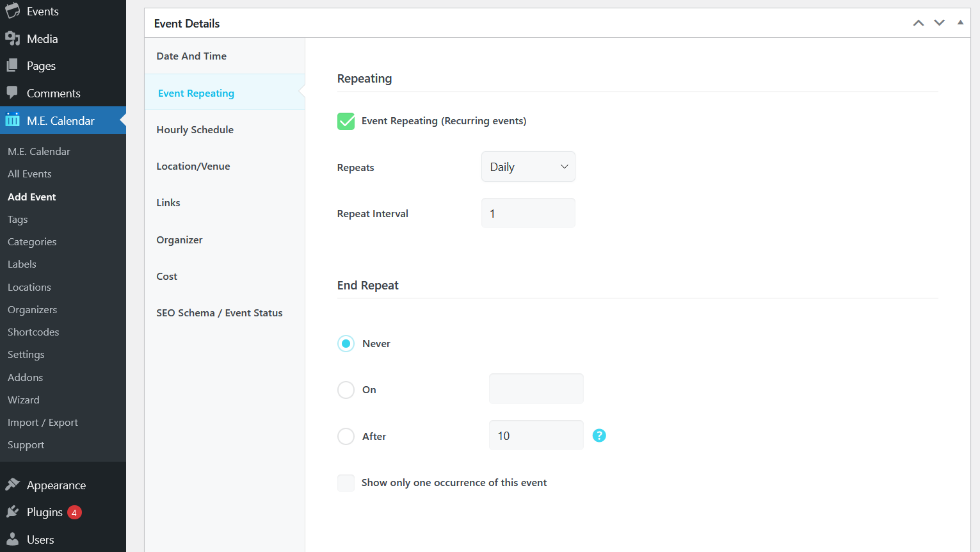Open the Repeats Daily dropdown

[528, 166]
